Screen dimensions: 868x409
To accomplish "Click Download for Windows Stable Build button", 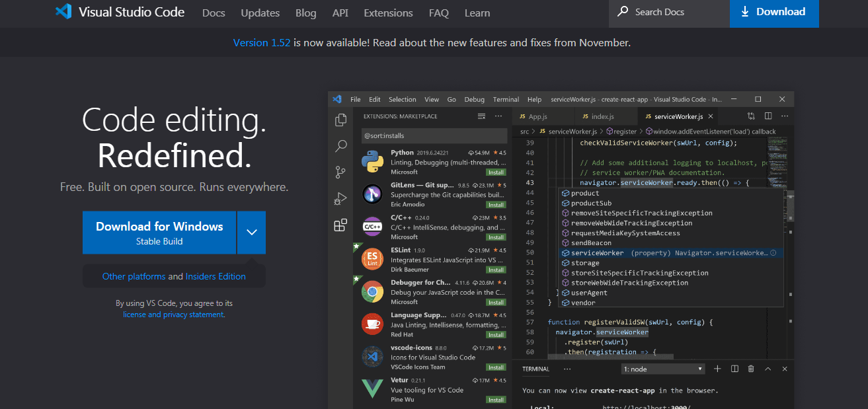I will (159, 233).
